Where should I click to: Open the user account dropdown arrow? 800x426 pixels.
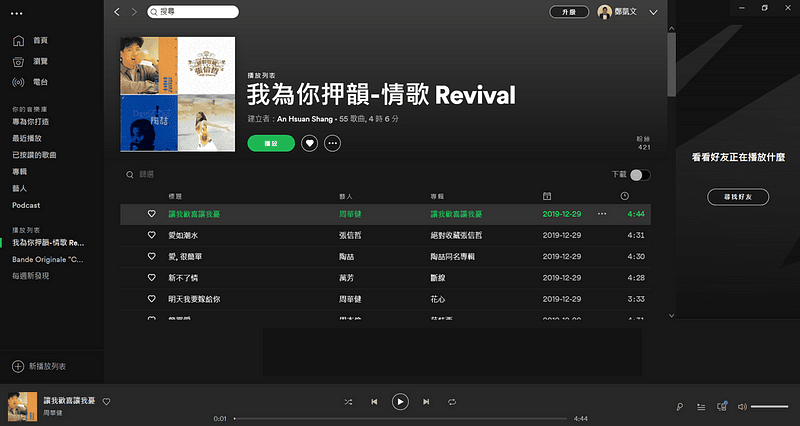pos(653,12)
